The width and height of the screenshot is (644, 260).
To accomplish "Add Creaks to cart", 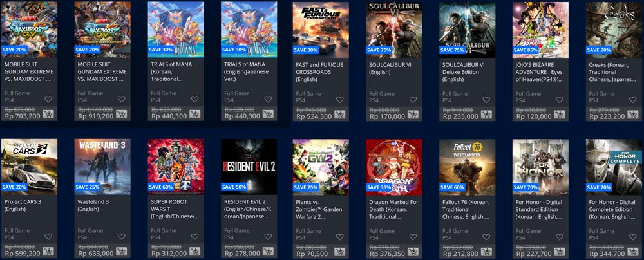I will pos(633,115).
